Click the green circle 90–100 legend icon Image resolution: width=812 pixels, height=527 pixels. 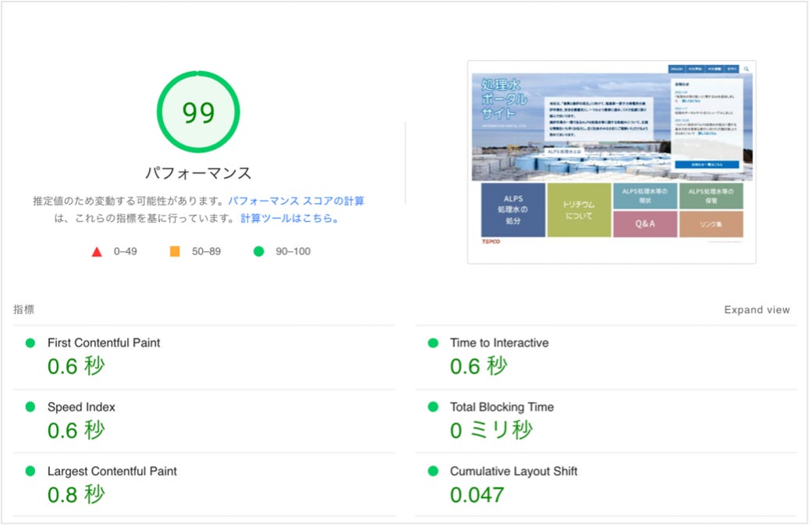pyautogui.click(x=258, y=251)
